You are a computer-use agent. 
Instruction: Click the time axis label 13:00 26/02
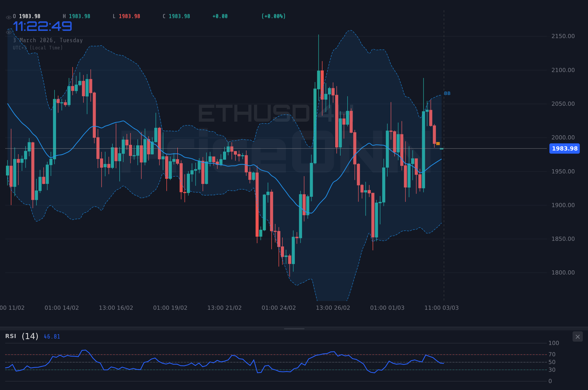(333, 308)
